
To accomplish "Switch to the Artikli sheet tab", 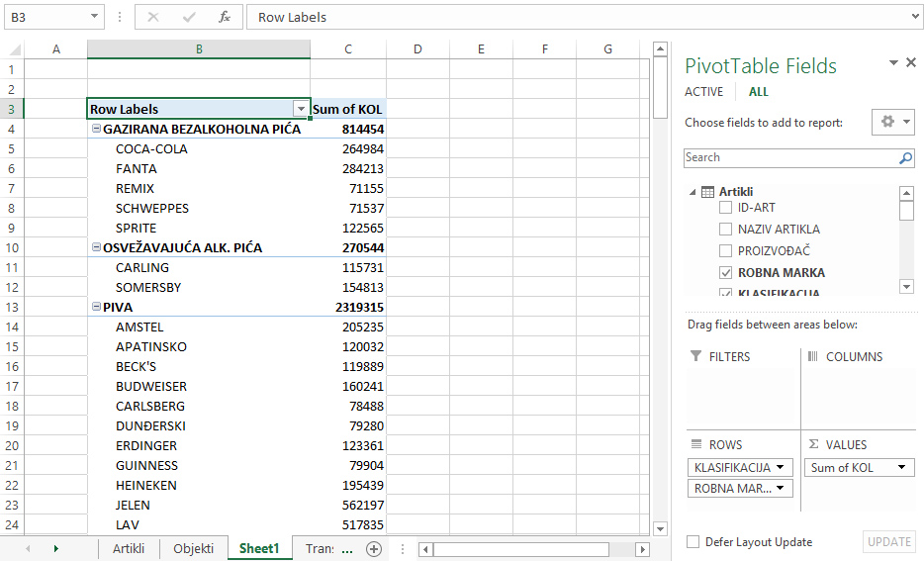I will click(x=129, y=548).
